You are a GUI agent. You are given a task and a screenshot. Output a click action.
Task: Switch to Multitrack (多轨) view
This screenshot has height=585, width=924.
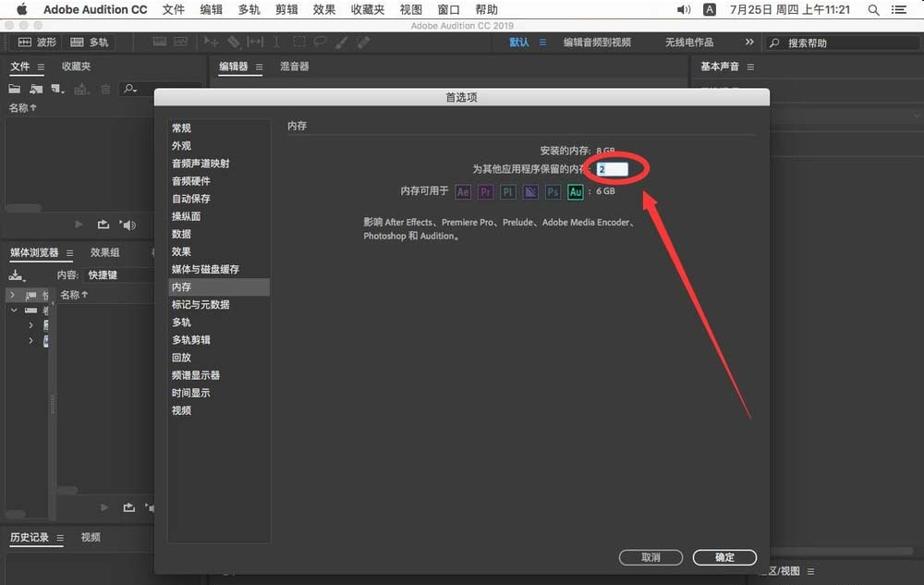[89, 43]
